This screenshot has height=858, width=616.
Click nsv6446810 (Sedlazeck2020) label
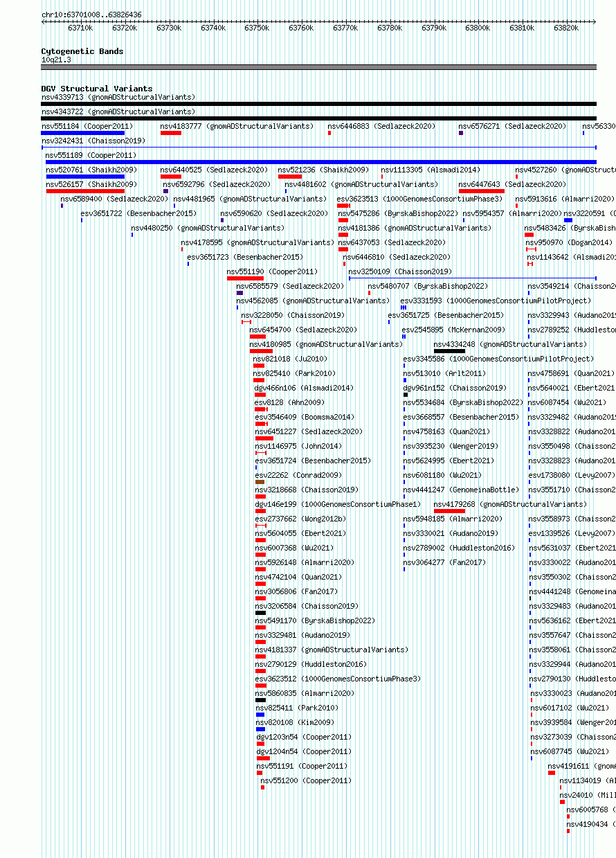[397, 257]
